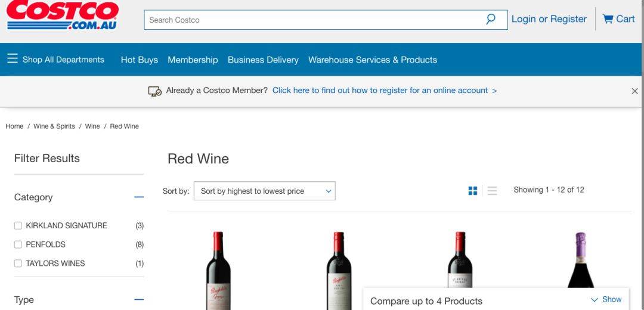This screenshot has height=310, width=644.
Task: Go to Wine & Spirits breadcrumb
Action: click(54, 126)
